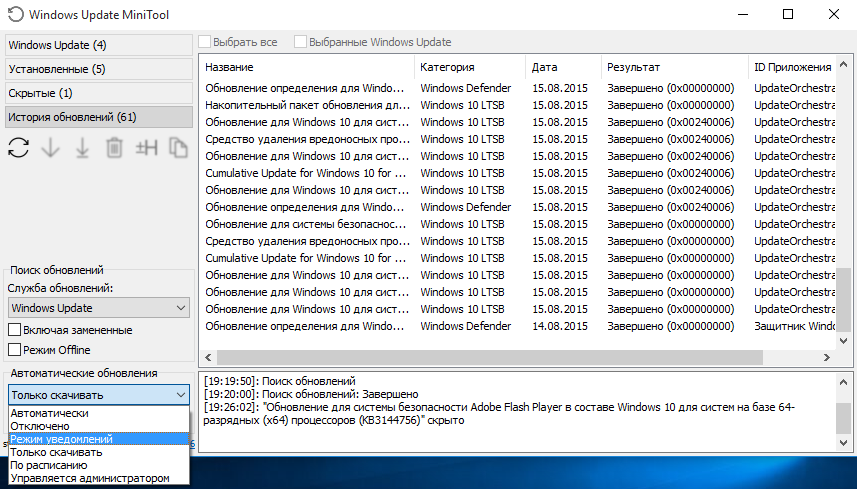Sort by the 'Категория' column header
The width and height of the screenshot is (857, 489).
[x=448, y=67]
